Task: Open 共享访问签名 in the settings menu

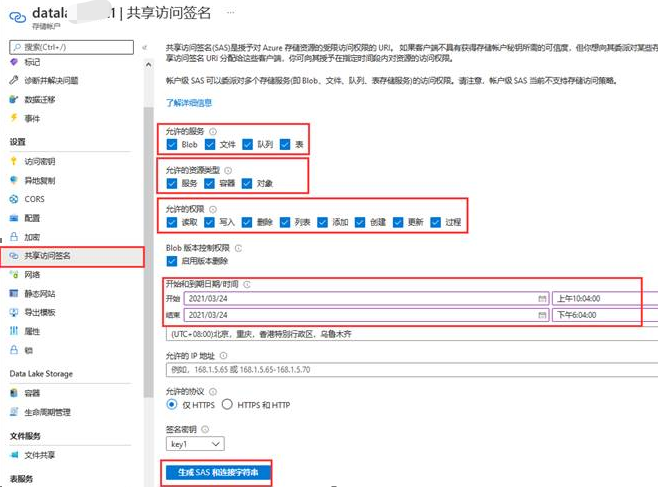Action: tap(47, 256)
